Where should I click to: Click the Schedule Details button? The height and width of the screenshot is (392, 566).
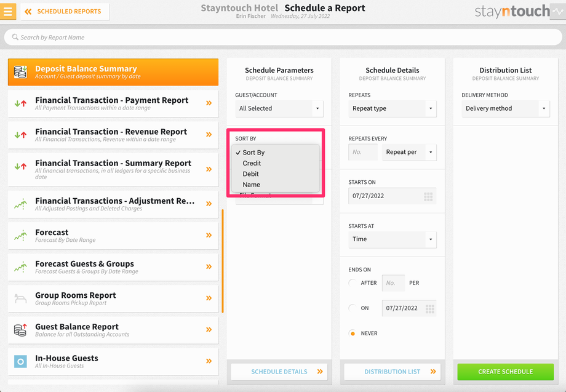click(279, 372)
